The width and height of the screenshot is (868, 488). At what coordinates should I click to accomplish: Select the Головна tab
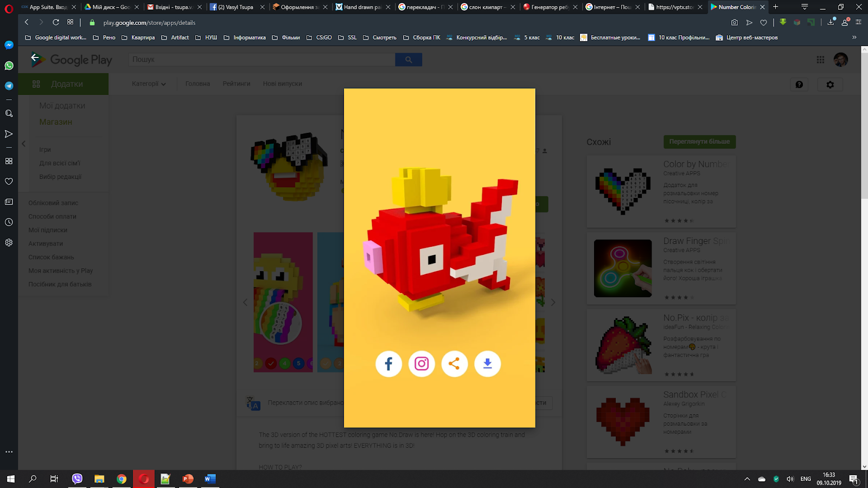pos(197,84)
